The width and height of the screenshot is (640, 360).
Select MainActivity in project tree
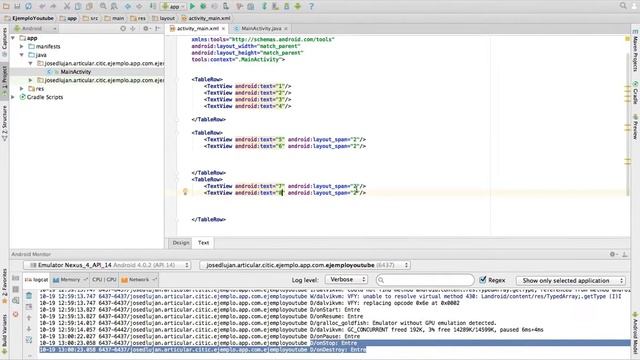pos(76,72)
